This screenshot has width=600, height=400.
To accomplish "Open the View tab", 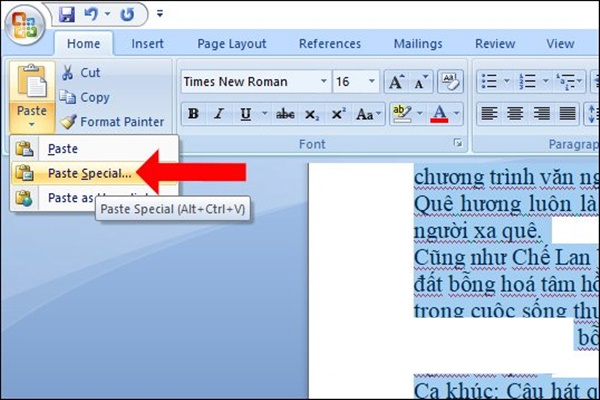I will click(x=560, y=44).
